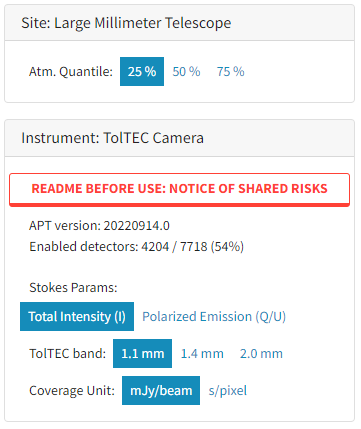
Task: Click the Site: Large Millimeter Telescope header
Action: (179, 23)
